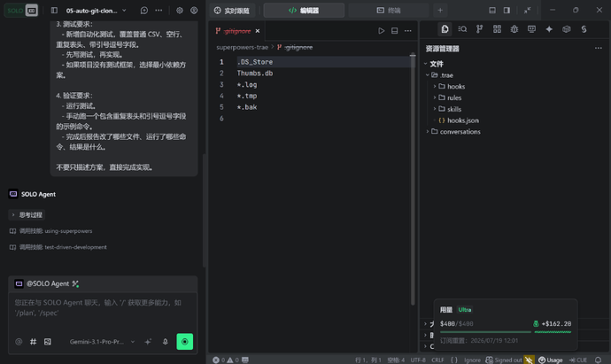This screenshot has width=611, height=364.
Task: Click Signed out in status bar
Action: 504,360
